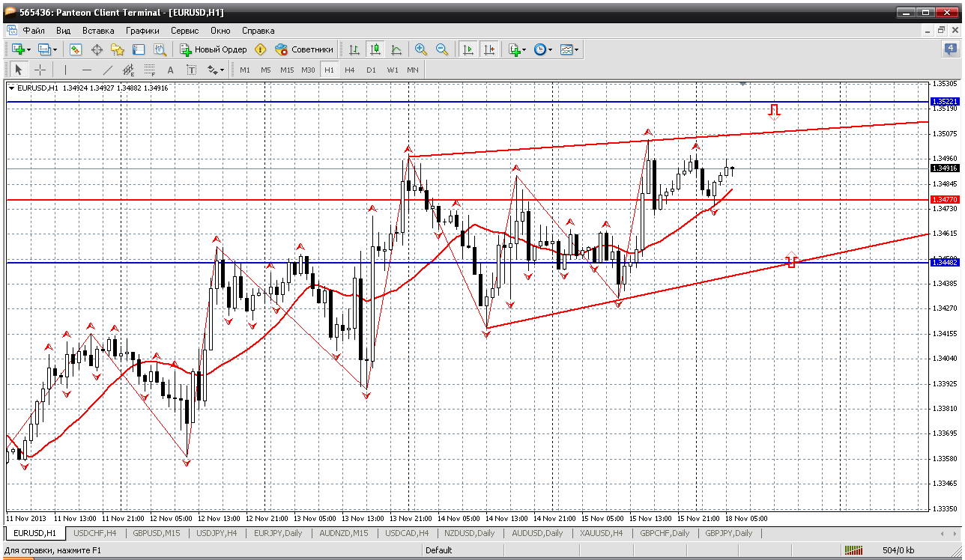965x560 pixels.
Task: Select the text label tool
Action: coord(191,70)
